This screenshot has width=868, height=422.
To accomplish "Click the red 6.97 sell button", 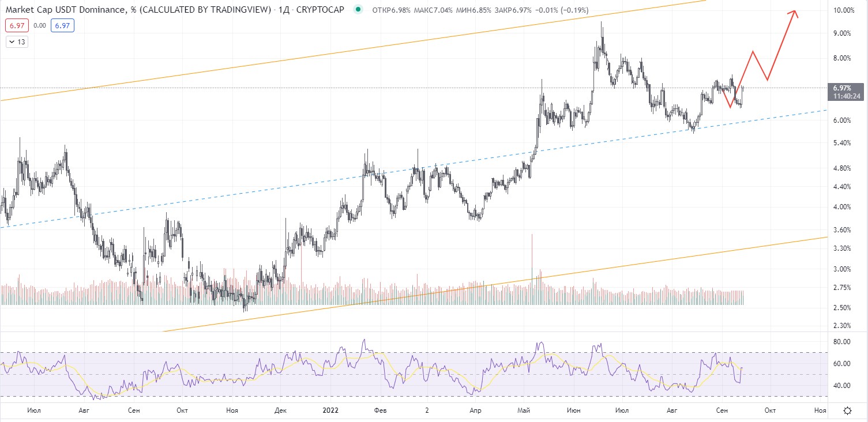I will tap(16, 25).
